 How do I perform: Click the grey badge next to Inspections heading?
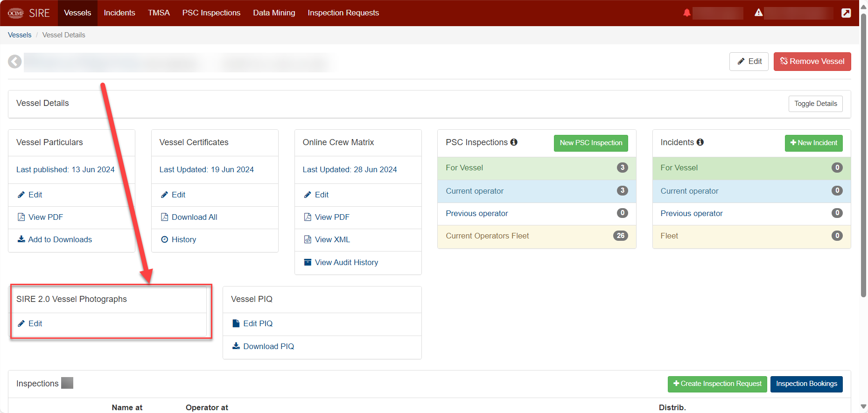tap(67, 383)
